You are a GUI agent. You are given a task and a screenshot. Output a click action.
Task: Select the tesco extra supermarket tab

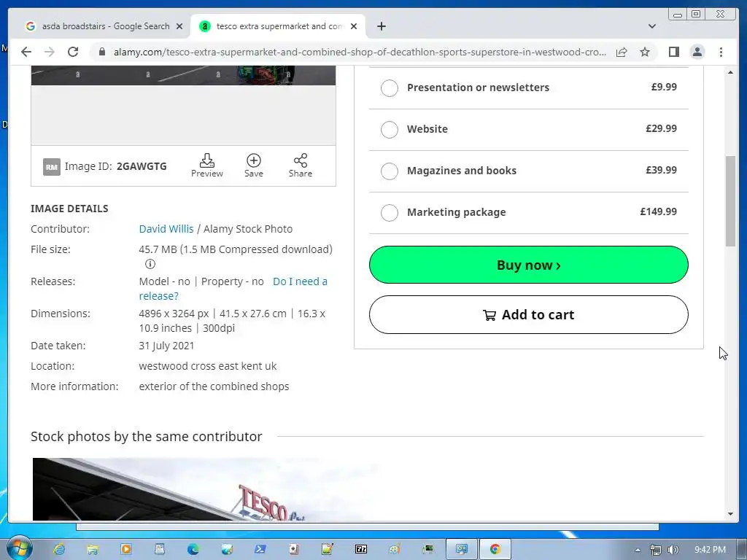278,26
